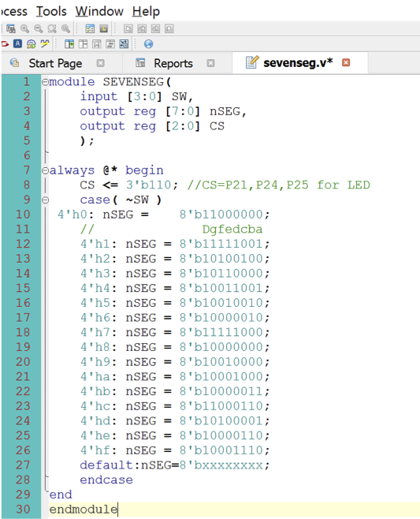The image size is (420, 519).
Task: Open the Tools menu
Action: coord(51,12)
